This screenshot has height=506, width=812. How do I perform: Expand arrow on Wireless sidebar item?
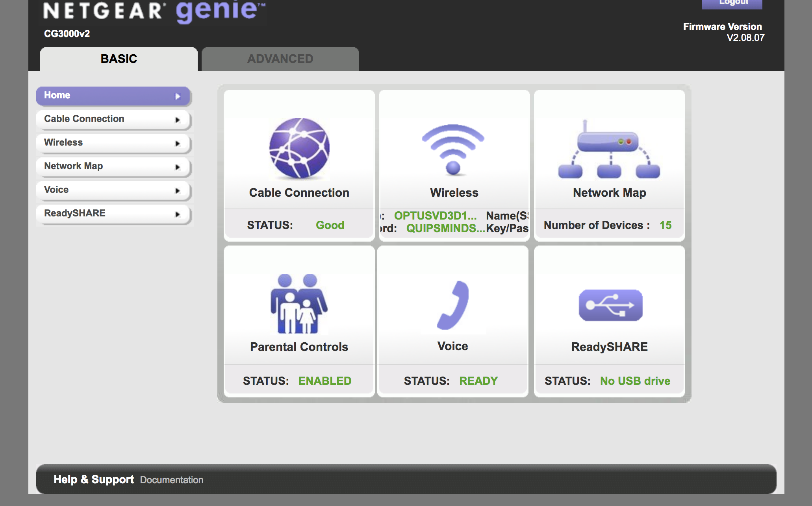(x=178, y=144)
